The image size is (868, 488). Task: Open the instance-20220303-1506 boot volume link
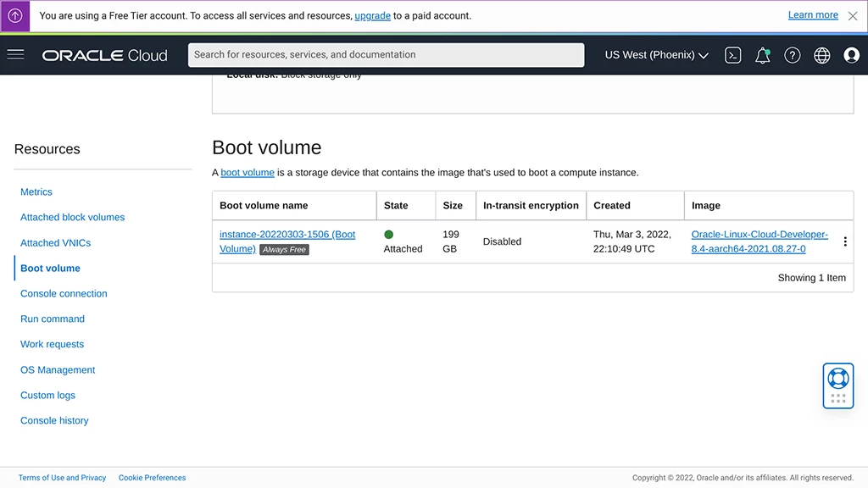(287, 235)
